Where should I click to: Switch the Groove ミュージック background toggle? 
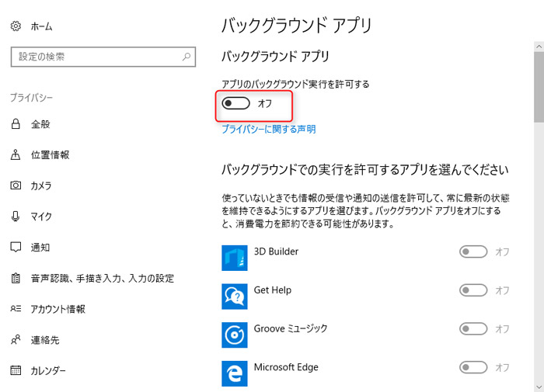pos(473,329)
